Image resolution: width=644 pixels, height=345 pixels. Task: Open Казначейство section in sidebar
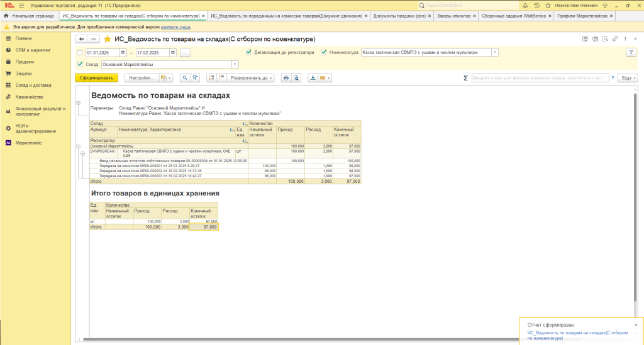tap(29, 97)
